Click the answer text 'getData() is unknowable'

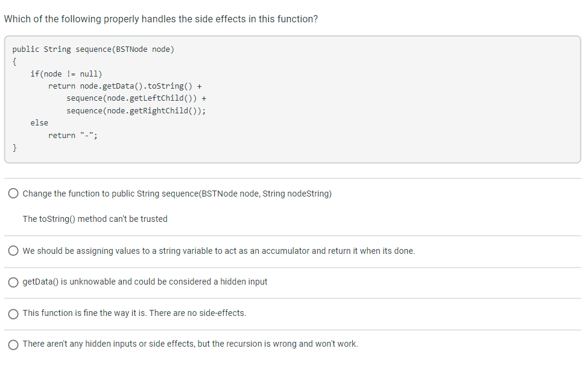pyautogui.click(x=144, y=282)
